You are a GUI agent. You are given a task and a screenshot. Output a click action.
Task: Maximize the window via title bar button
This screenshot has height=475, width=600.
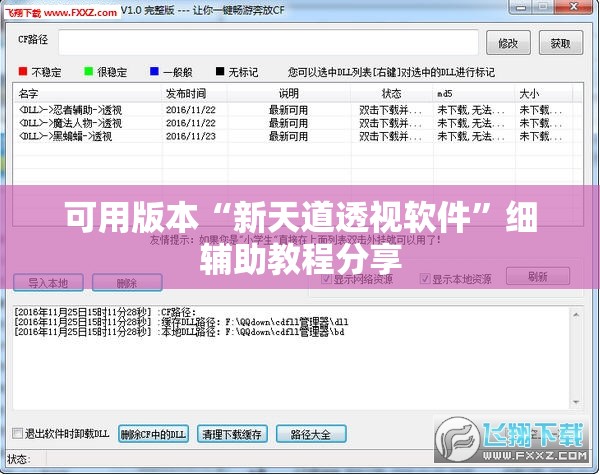(x=543, y=7)
